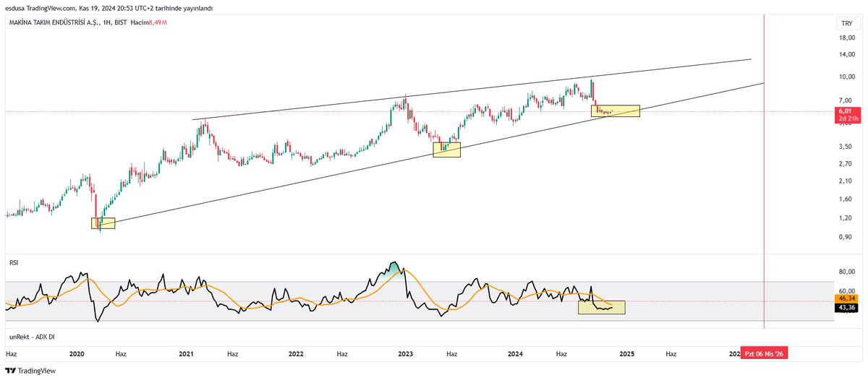The width and height of the screenshot is (868, 380).
Task: Click the 2023 time axis label
Action: [405, 354]
